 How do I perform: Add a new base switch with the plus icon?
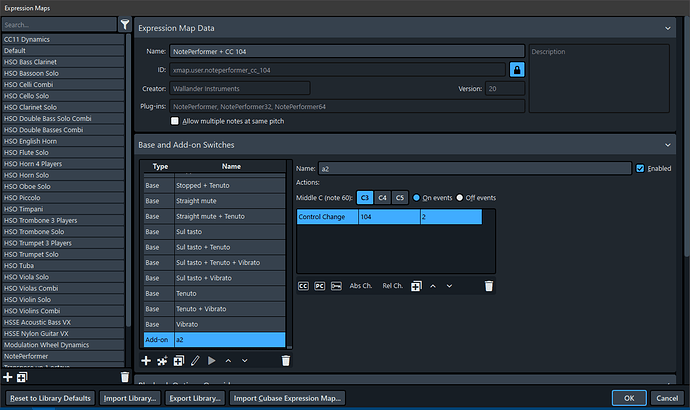tap(146, 361)
